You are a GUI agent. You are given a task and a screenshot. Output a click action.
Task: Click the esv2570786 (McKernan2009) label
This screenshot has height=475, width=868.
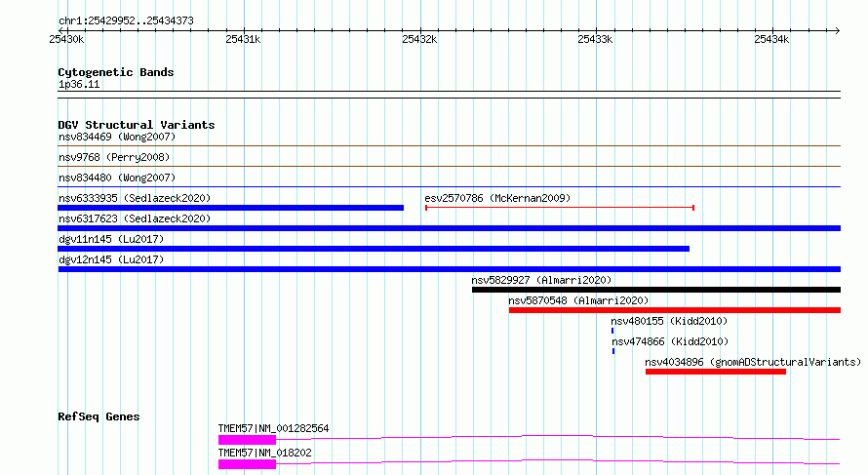(497, 198)
